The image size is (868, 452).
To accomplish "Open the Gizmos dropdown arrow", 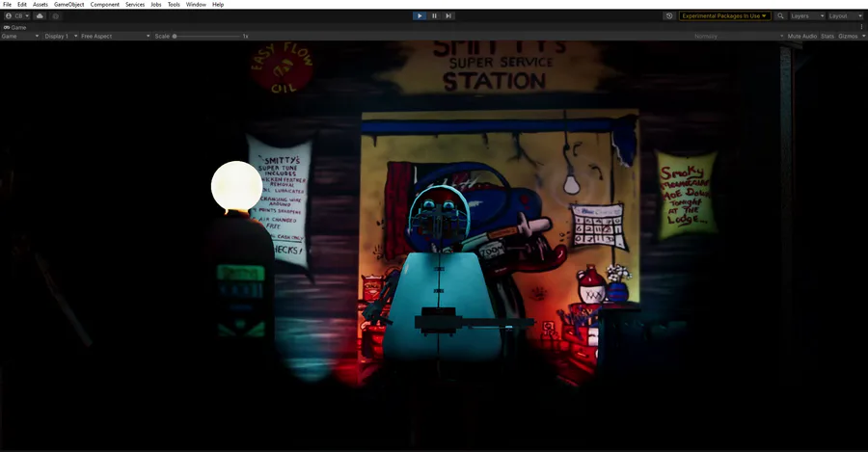I will tap(863, 36).
